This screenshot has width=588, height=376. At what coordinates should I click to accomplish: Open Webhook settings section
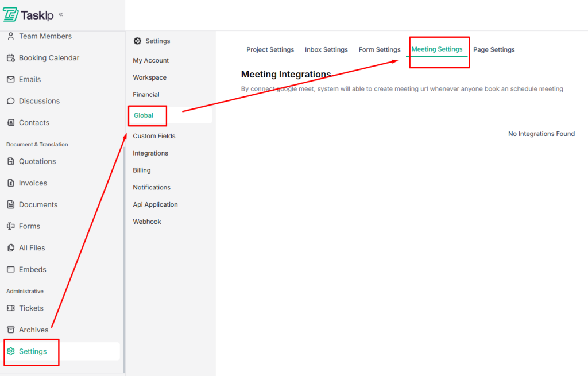pos(147,222)
